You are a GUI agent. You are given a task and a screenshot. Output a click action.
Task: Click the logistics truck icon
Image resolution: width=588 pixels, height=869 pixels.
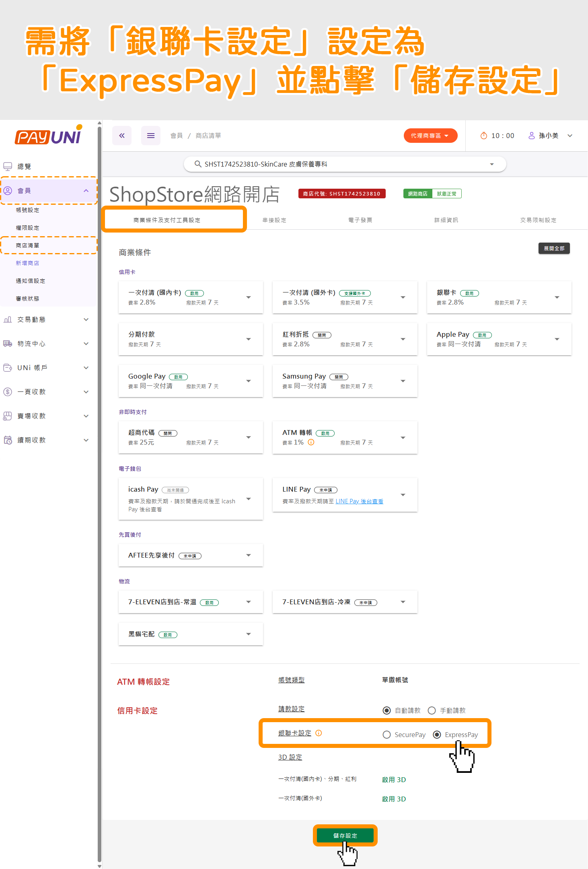(8, 344)
